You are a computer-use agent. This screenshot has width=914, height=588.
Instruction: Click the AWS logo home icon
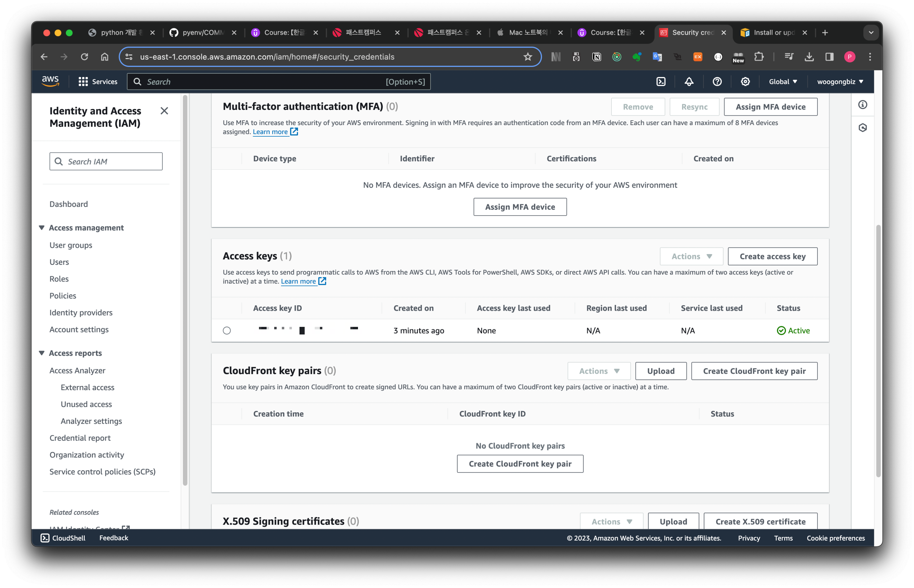50,81
